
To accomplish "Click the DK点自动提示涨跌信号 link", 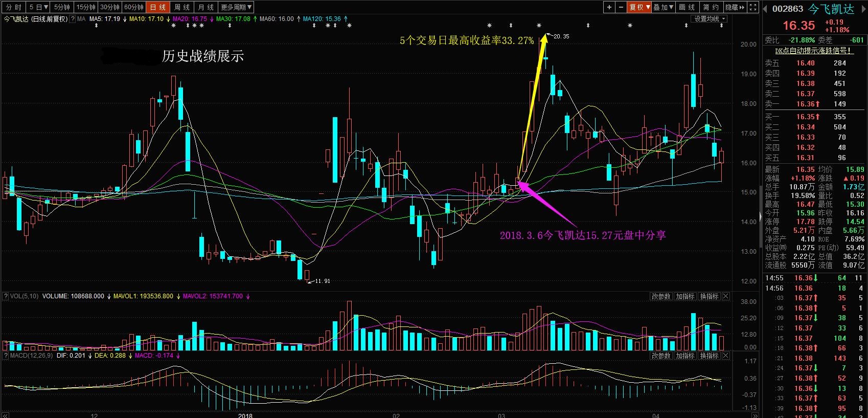I will [813, 51].
